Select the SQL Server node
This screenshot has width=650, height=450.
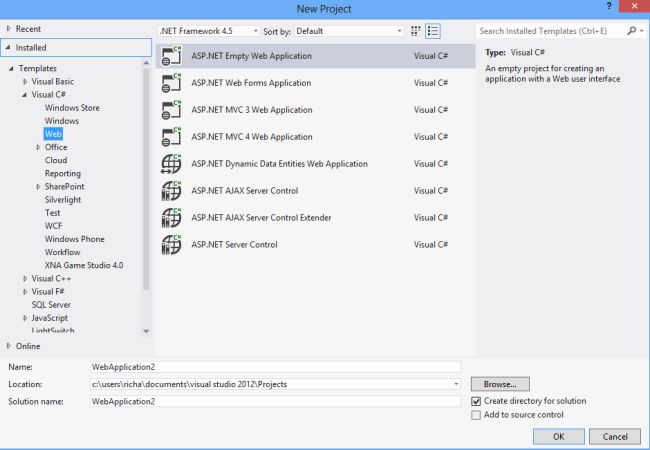pyautogui.click(x=51, y=305)
